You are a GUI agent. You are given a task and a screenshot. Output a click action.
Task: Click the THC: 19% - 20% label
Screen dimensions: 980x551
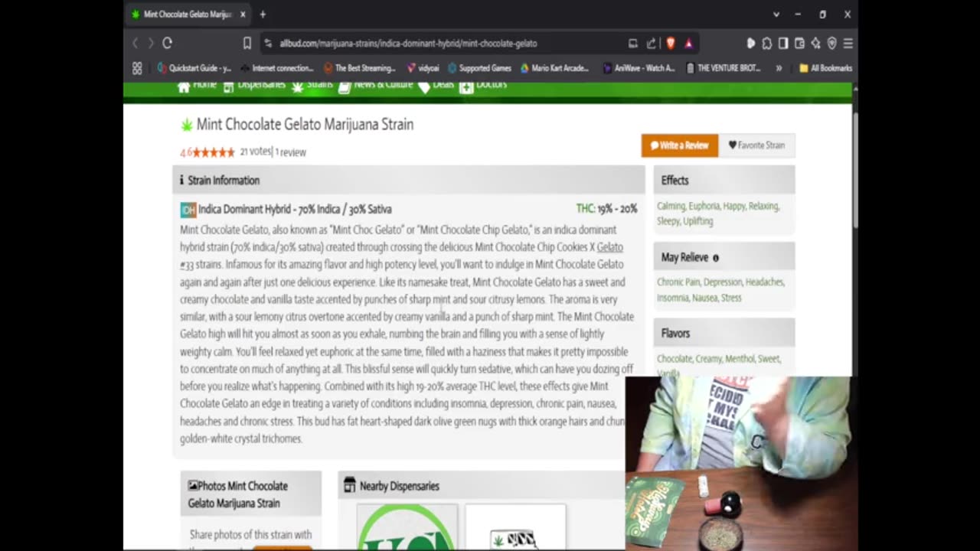[606, 209]
